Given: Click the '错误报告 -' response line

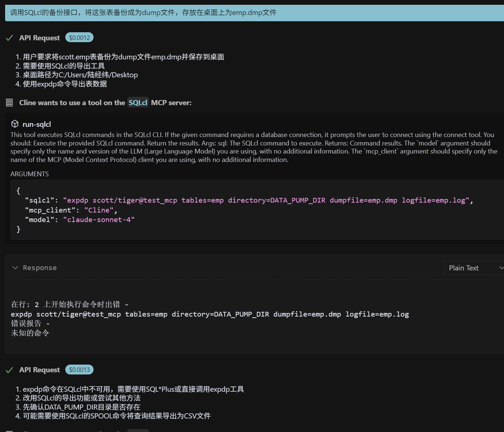Looking at the screenshot, I should 30,324.
